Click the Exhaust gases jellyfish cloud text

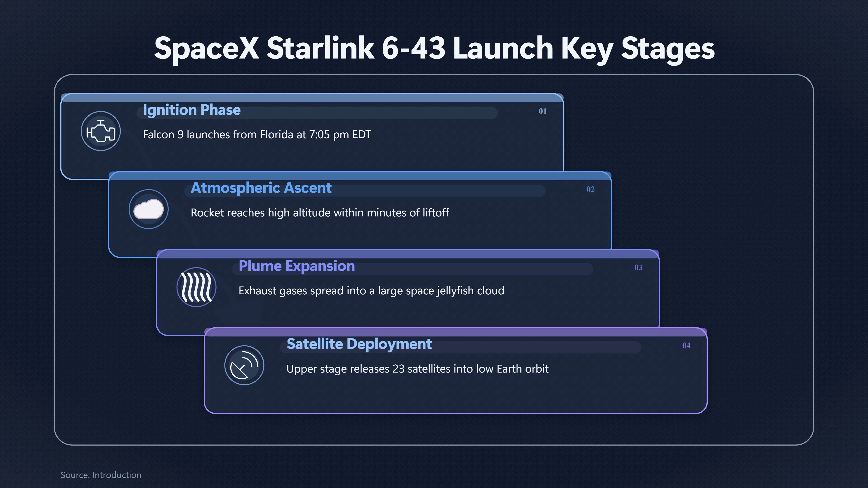371,291
